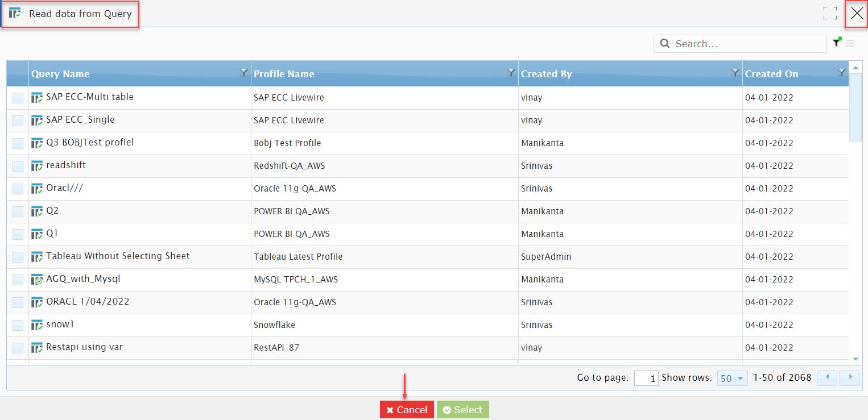The image size is (868, 420).
Task: Go to next page arrow
Action: [x=850, y=377]
